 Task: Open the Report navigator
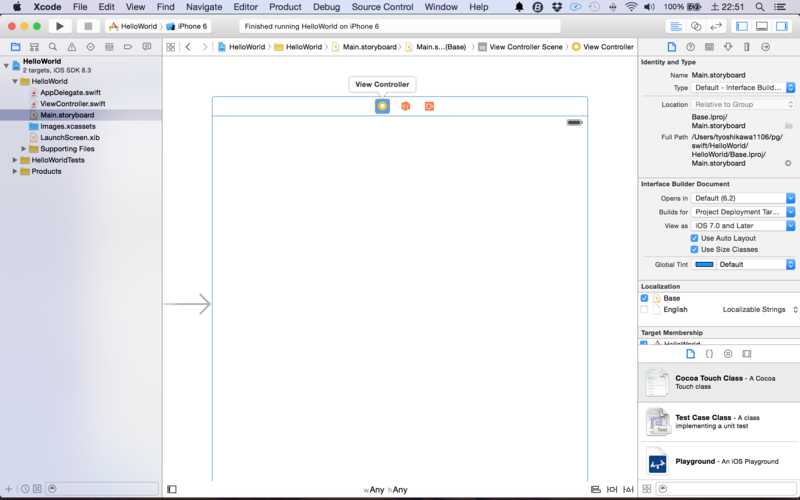click(x=147, y=47)
